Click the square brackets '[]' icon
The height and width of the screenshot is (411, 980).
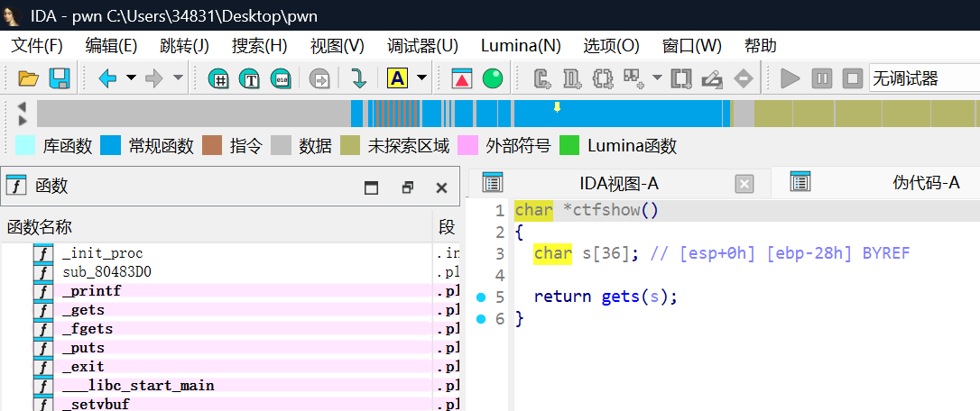pos(681,78)
